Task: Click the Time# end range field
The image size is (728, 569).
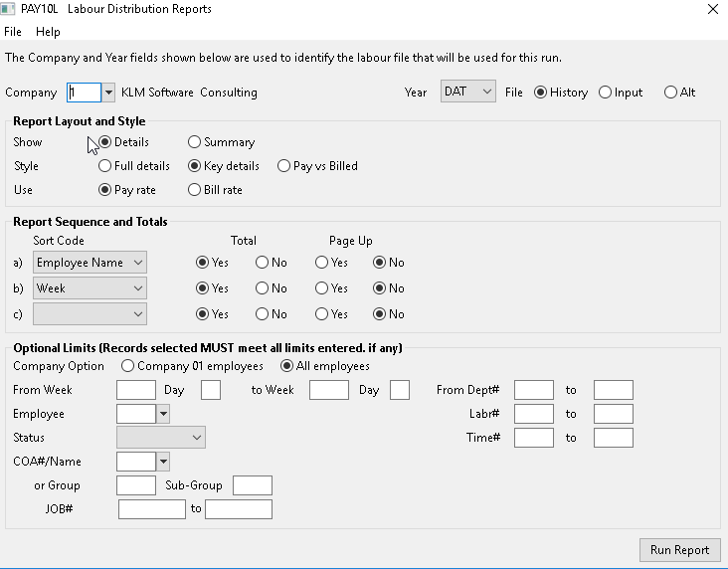Action: pos(614,438)
